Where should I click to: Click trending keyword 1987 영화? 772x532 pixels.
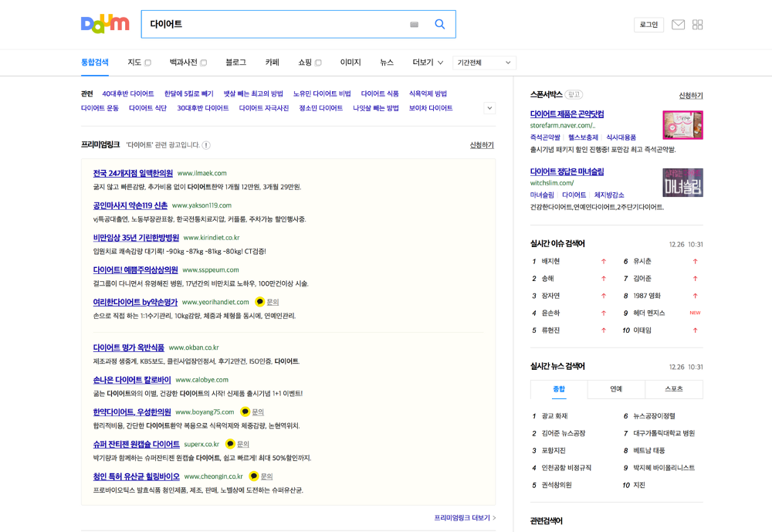tap(647, 296)
